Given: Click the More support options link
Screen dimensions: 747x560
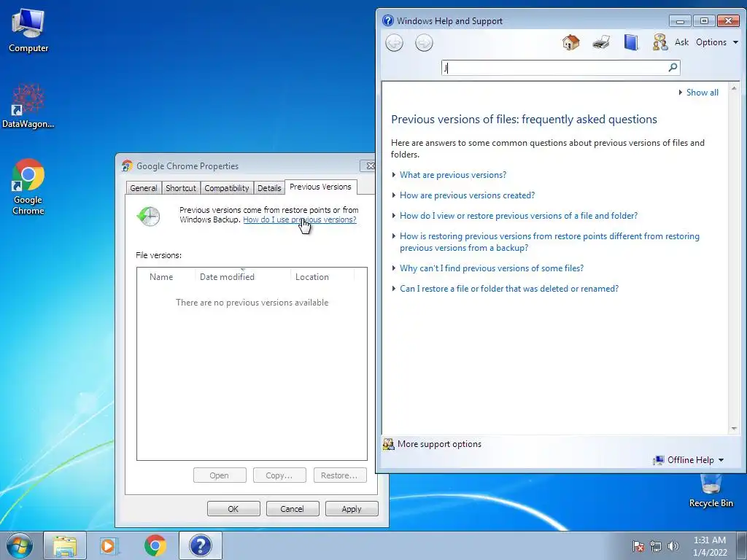Looking at the screenshot, I should point(439,444).
